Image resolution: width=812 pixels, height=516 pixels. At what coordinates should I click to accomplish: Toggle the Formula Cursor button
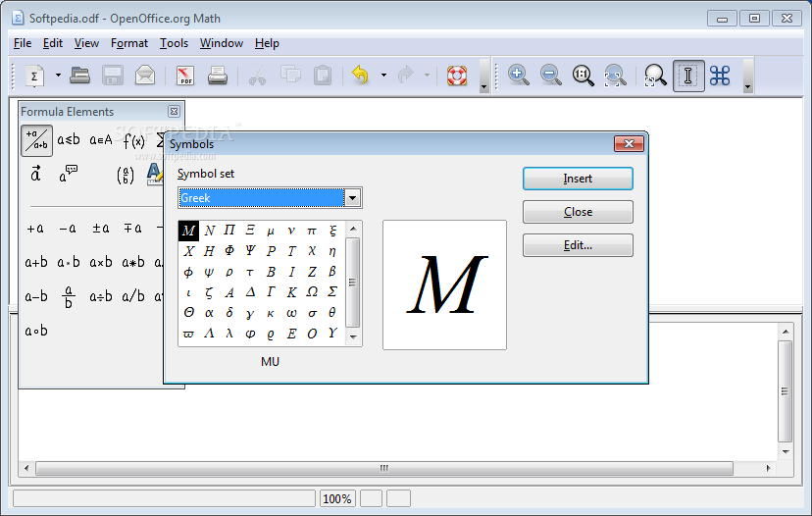[688, 76]
